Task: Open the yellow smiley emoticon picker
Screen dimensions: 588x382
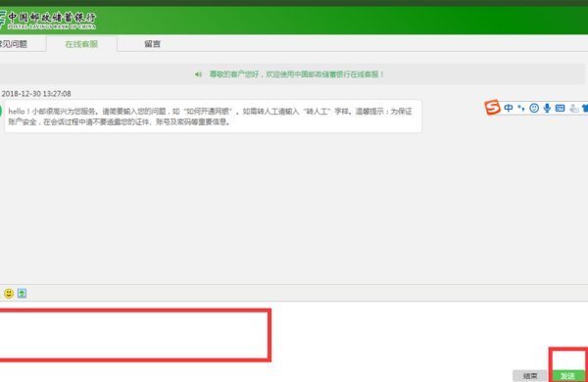Action: pyautogui.click(x=9, y=293)
